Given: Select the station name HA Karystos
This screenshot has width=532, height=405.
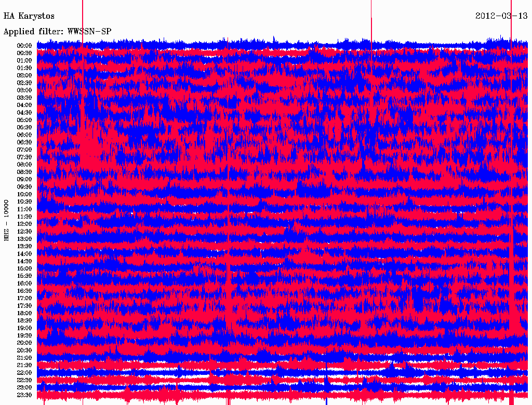Looking at the screenshot, I should [x=29, y=16].
